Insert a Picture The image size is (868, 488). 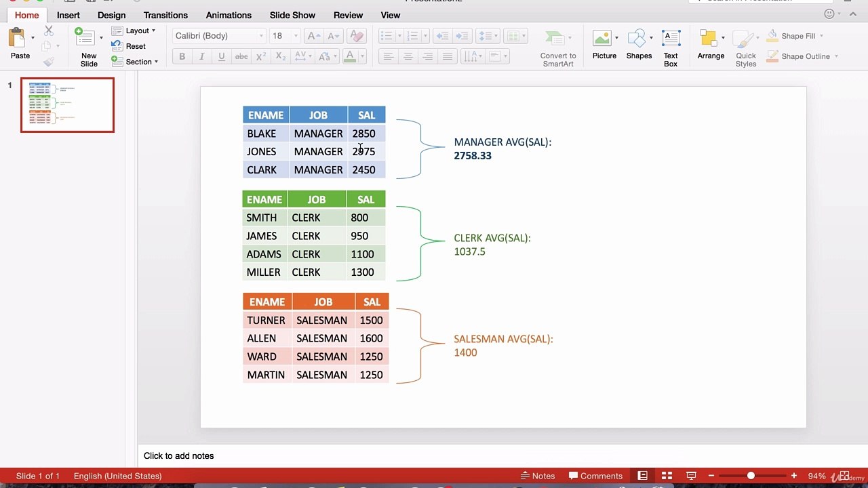click(x=604, y=45)
